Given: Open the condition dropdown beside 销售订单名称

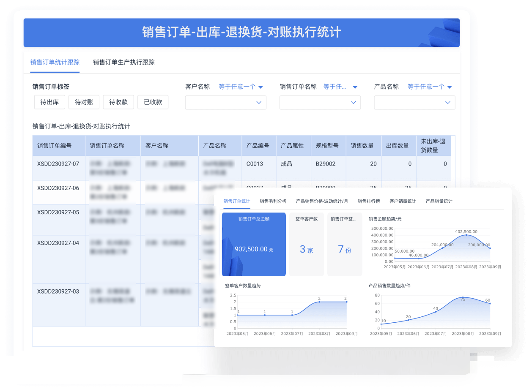Looking at the screenshot, I should tap(340, 87).
